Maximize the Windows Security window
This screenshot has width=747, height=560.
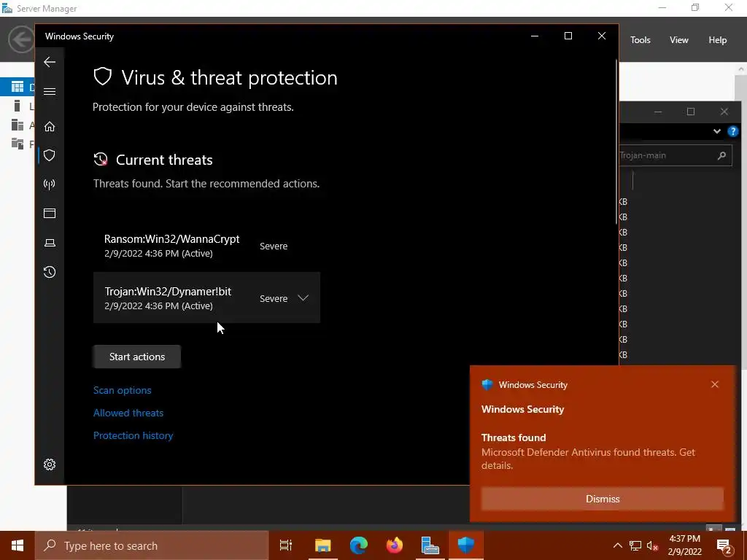tap(568, 36)
